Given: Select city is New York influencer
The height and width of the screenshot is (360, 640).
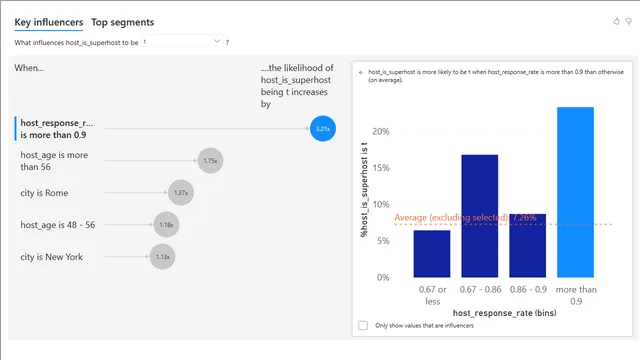Looking at the screenshot, I should [x=51, y=257].
